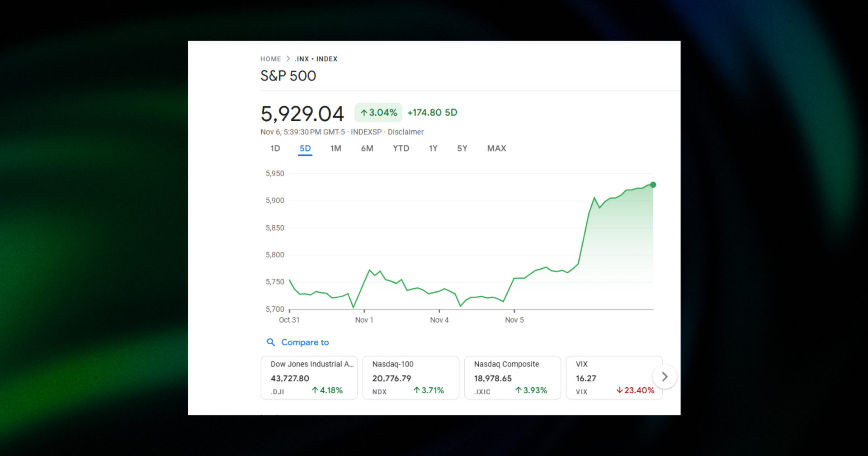Viewport: 868px width, 456px height.
Task: Click the breadcrumb chevron after HOME
Action: click(x=288, y=58)
